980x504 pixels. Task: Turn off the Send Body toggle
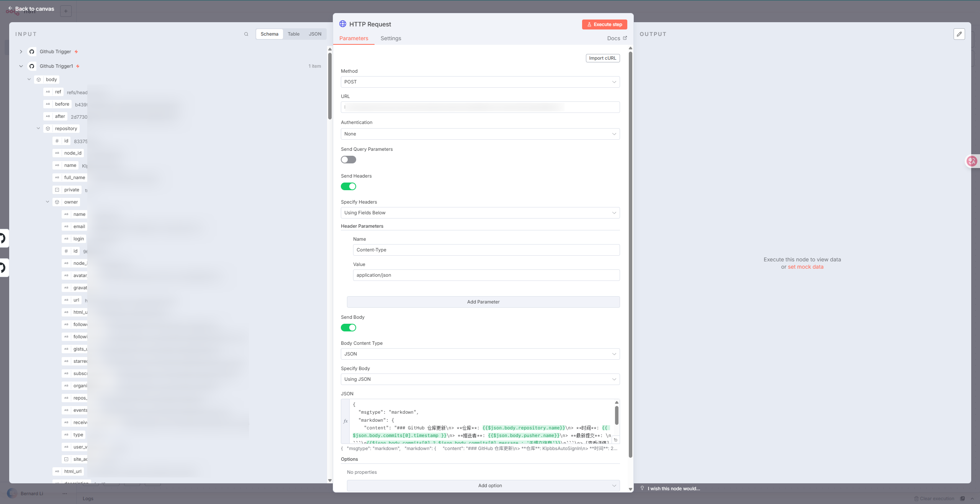[348, 328]
